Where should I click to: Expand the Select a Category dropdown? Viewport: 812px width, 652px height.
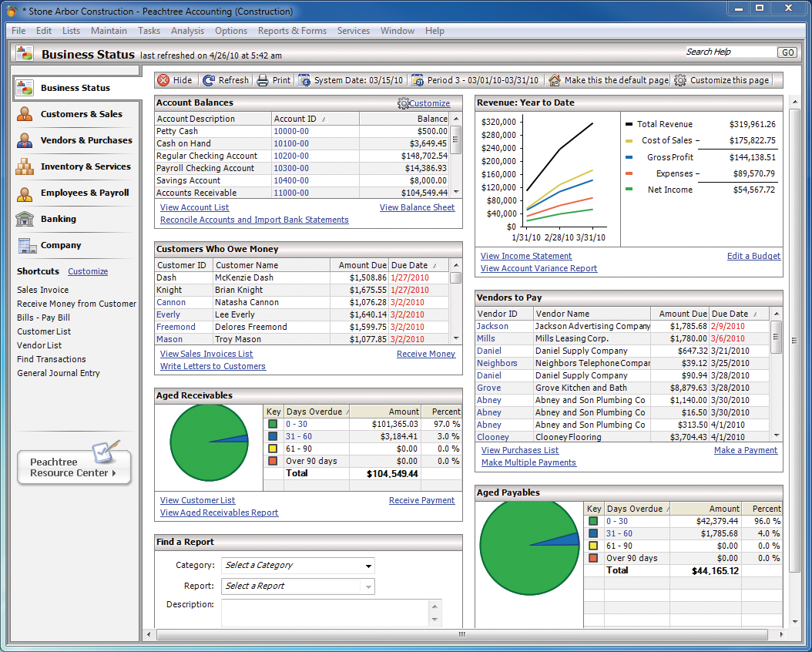367,566
